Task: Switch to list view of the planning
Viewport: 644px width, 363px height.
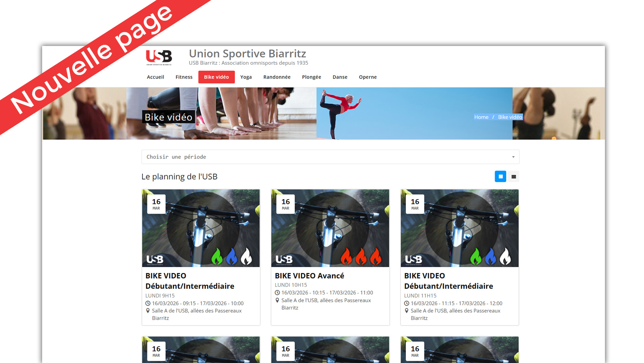Action: (x=513, y=177)
